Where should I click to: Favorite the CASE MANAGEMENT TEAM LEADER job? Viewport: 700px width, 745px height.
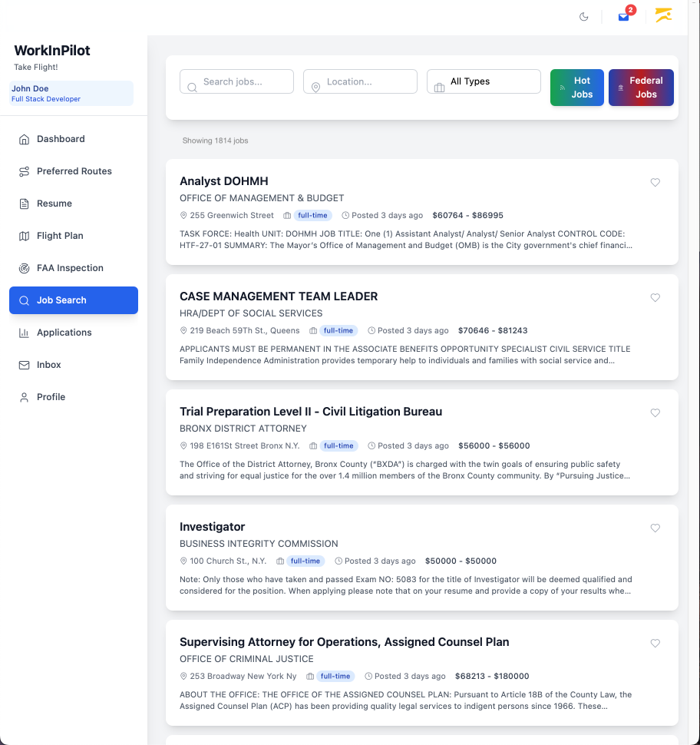point(655,297)
